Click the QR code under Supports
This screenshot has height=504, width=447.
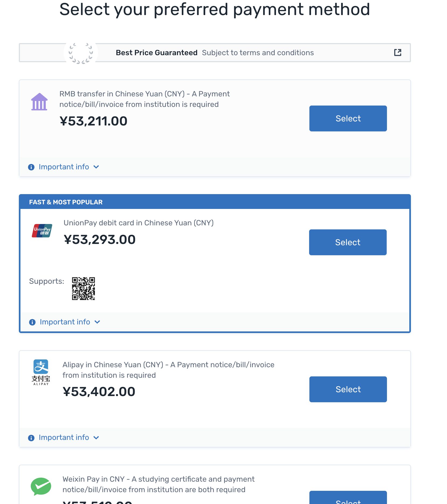(83, 289)
